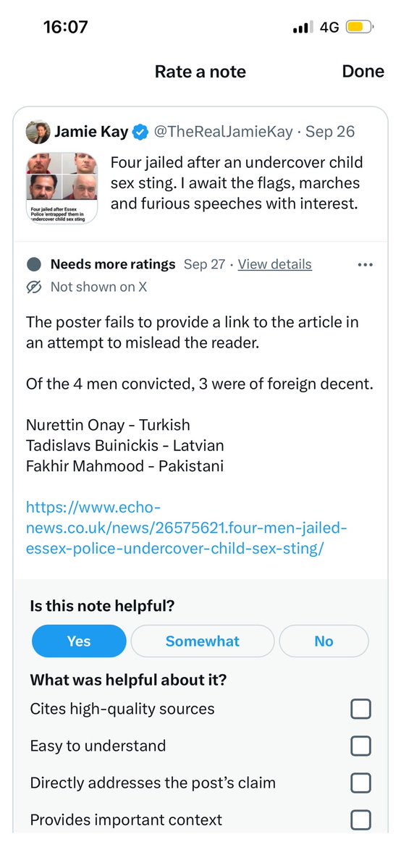The width and height of the screenshot is (401, 868).
Task: Enable 'Provides important context' checkbox
Action: coord(360,819)
